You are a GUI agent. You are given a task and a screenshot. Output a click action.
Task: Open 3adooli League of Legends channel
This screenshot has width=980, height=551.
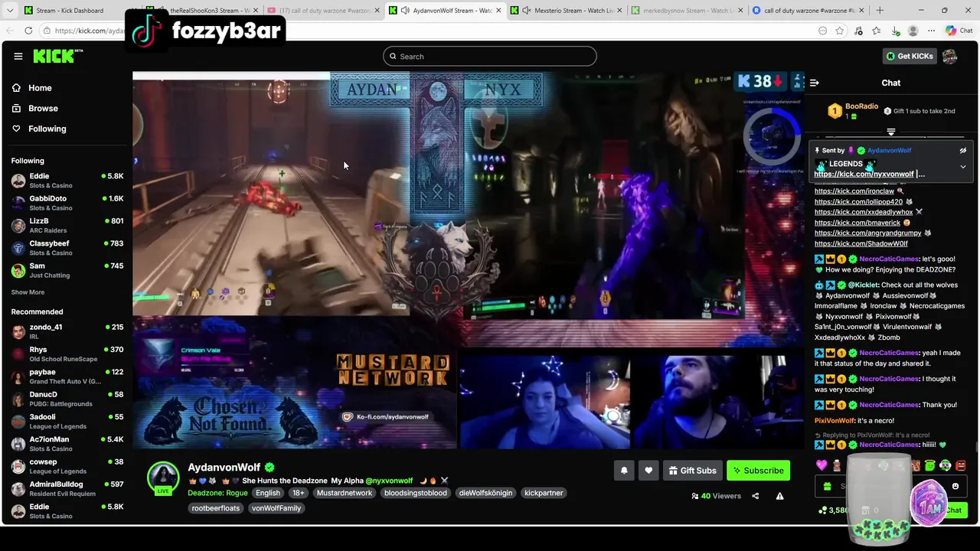coord(67,422)
